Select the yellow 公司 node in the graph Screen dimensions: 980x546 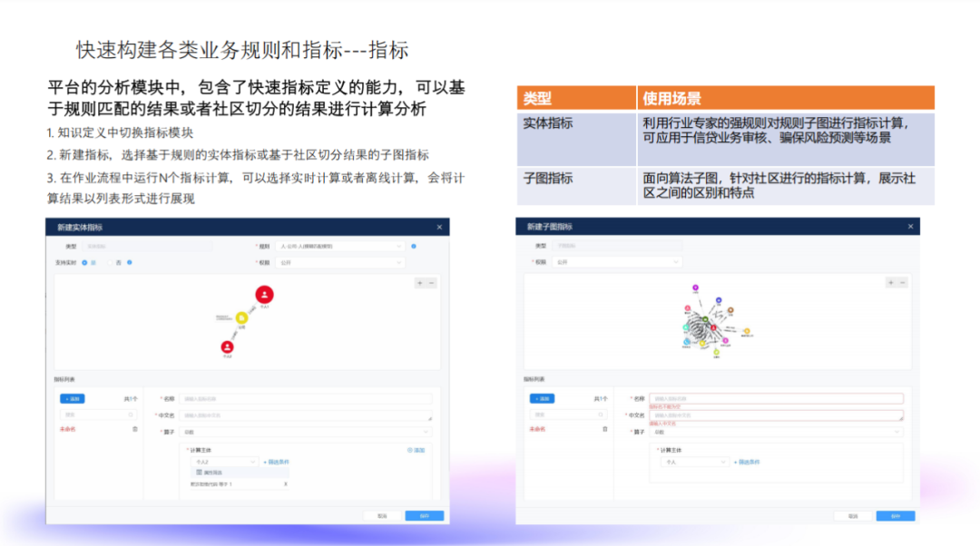coord(242,318)
